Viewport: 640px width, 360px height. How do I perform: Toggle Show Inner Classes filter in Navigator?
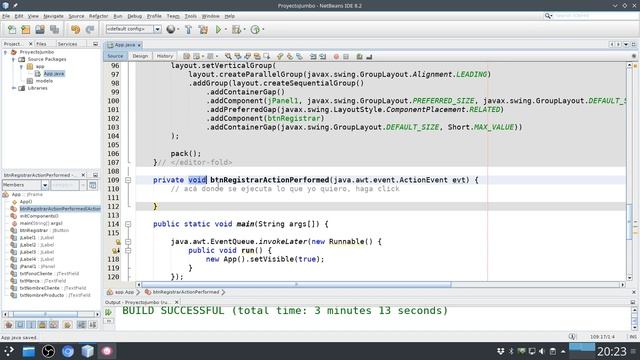(x=53, y=325)
